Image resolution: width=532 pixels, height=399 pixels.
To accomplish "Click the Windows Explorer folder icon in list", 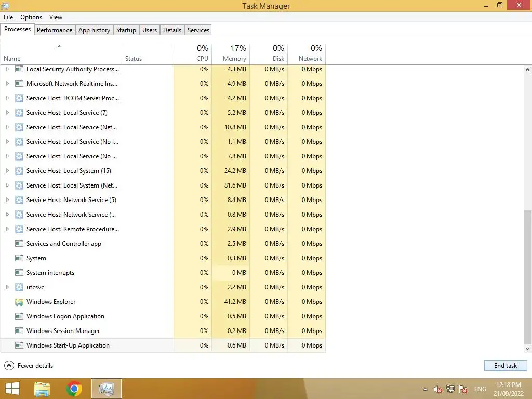I will 19,302.
